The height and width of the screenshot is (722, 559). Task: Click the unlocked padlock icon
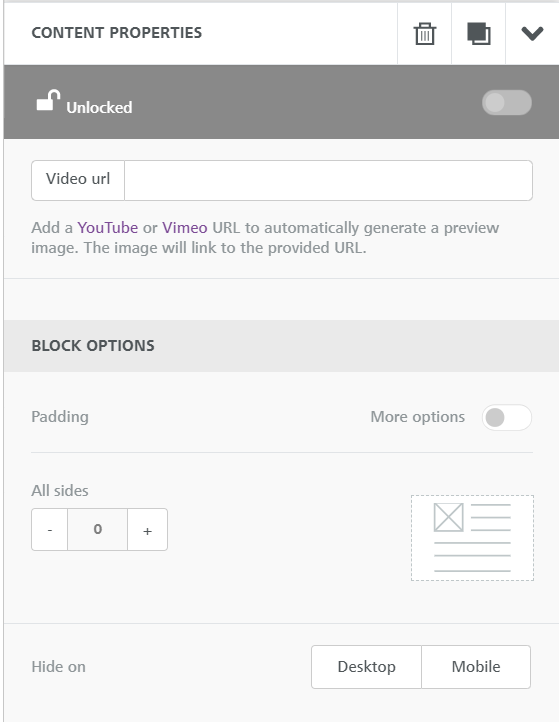point(48,100)
